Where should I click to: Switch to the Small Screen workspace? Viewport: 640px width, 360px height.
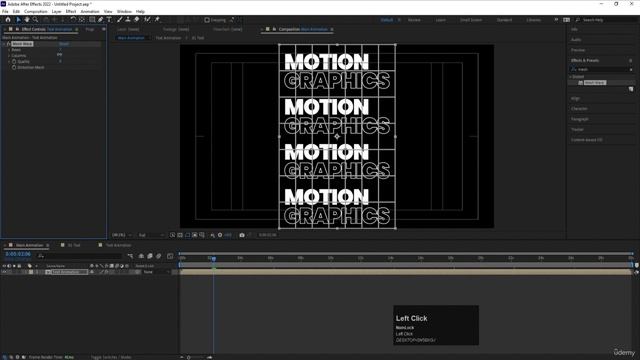(x=471, y=20)
